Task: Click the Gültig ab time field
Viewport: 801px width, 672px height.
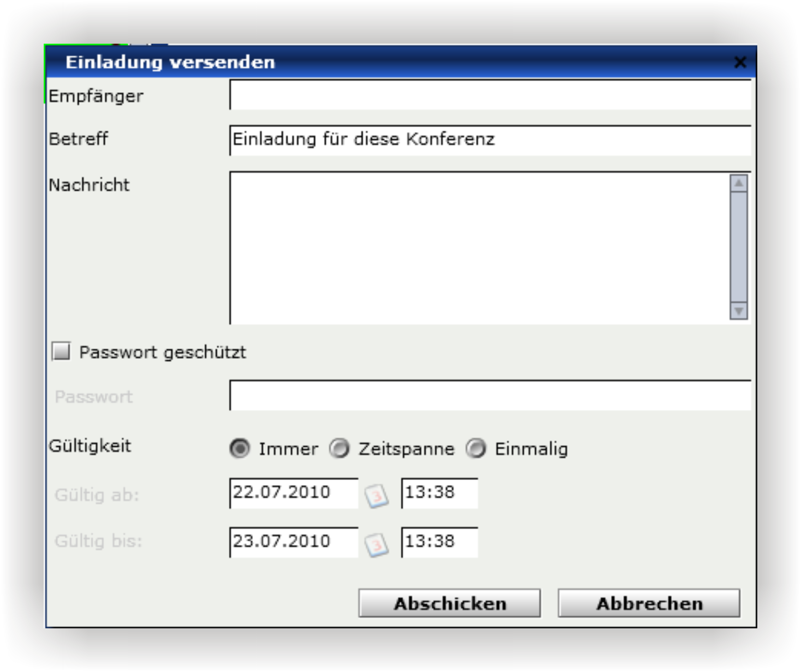Action: point(440,493)
